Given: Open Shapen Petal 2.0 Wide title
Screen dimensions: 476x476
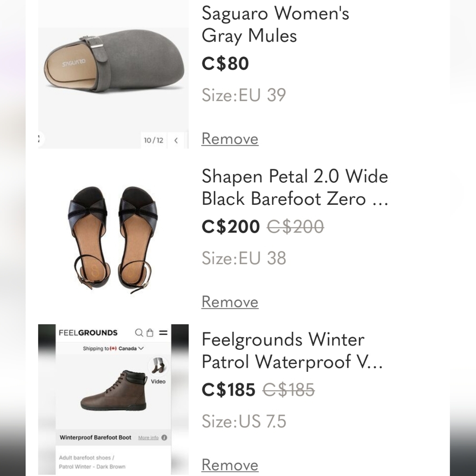Looking at the screenshot, I should tap(295, 187).
